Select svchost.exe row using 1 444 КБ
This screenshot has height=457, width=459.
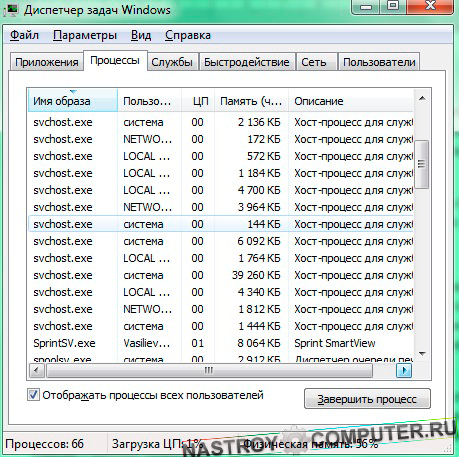(221, 326)
